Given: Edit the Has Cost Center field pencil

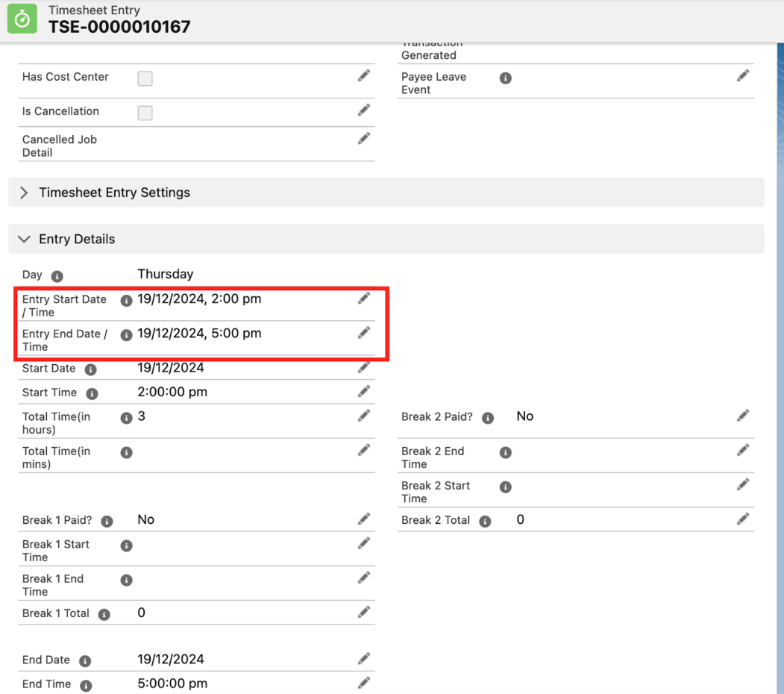Looking at the screenshot, I should coord(363,75).
